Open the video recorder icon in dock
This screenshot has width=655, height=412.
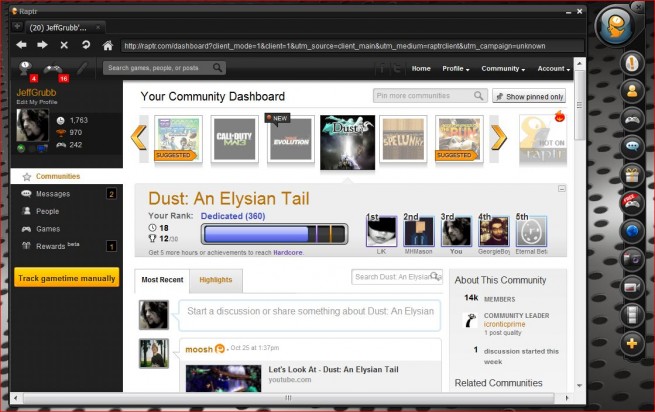tap(632, 287)
